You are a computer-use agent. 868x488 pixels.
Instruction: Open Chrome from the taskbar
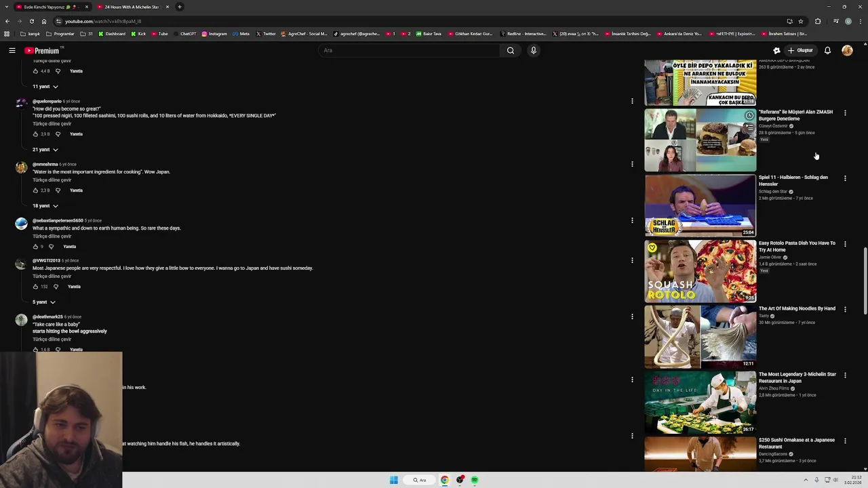coord(445,480)
